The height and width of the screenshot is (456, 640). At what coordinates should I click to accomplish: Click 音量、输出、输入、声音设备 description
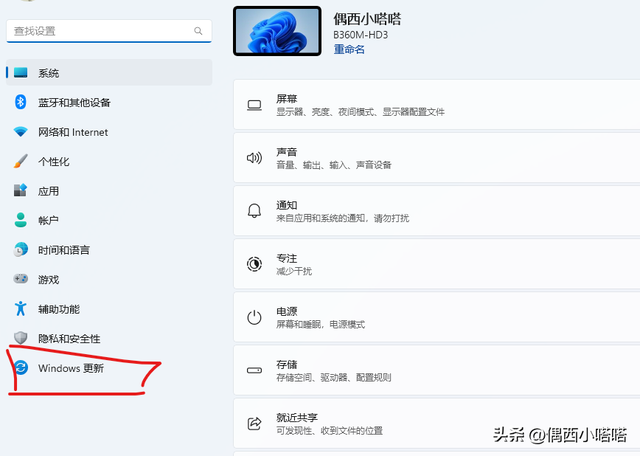click(334, 165)
